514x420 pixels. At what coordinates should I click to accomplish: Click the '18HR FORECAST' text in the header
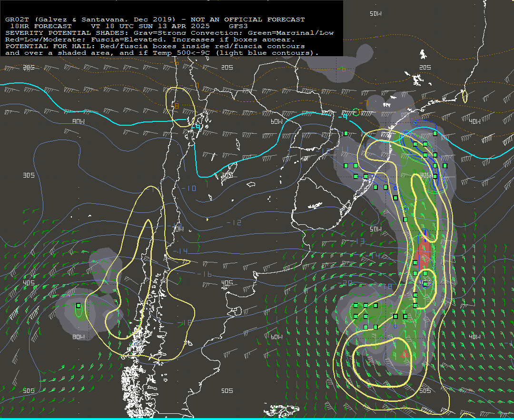pos(41,26)
